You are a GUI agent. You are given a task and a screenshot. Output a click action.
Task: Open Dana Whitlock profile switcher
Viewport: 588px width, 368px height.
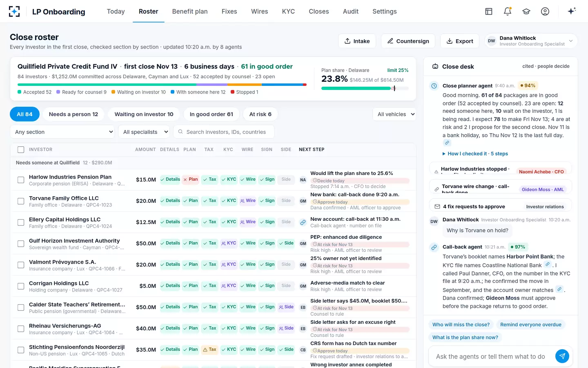[x=531, y=41]
